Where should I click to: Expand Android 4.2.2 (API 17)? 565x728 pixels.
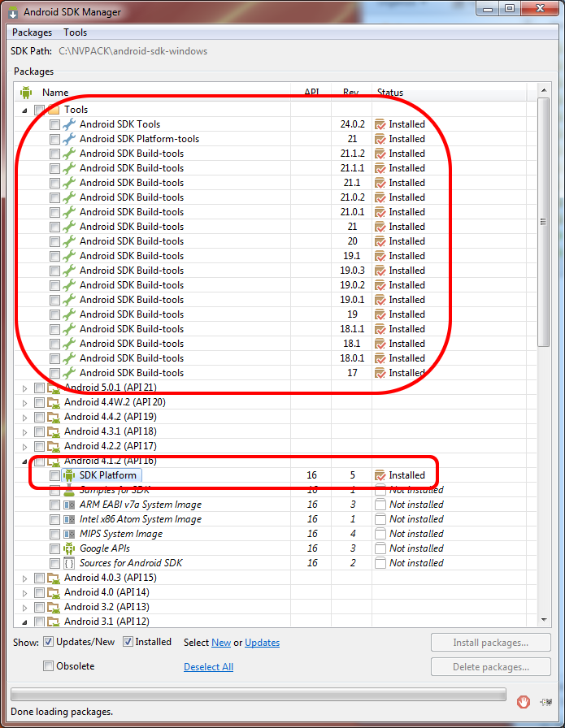(24, 447)
